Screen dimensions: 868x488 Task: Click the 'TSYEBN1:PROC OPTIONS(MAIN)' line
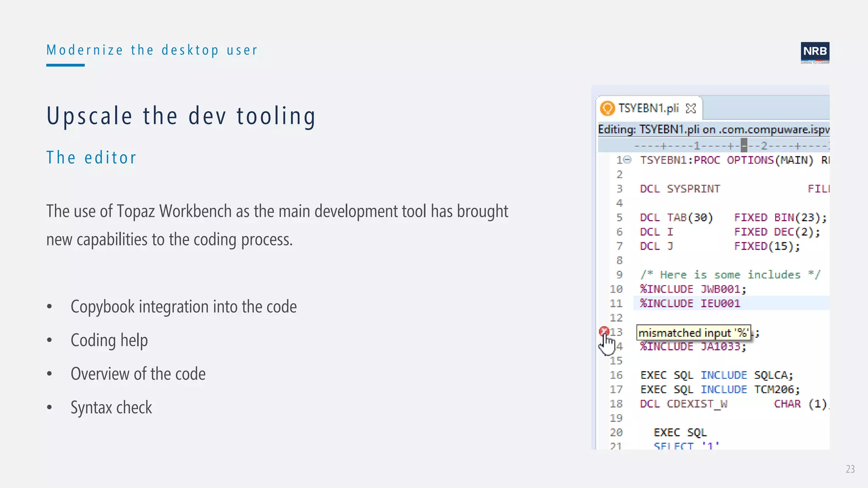(x=734, y=160)
